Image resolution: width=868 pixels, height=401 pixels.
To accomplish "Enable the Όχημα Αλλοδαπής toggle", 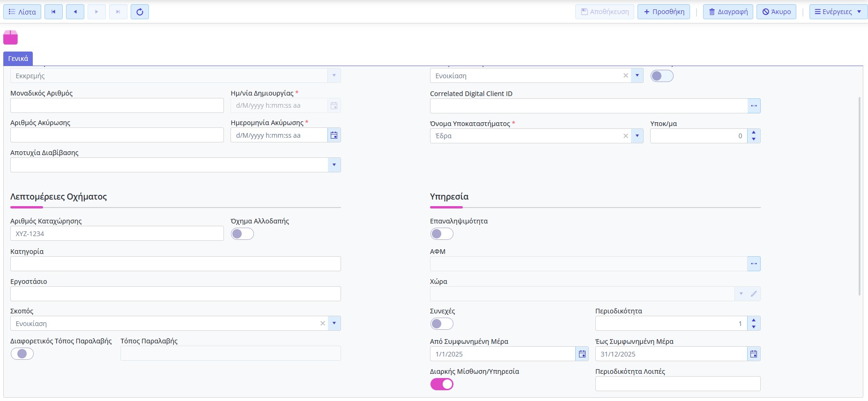I will pyautogui.click(x=242, y=234).
